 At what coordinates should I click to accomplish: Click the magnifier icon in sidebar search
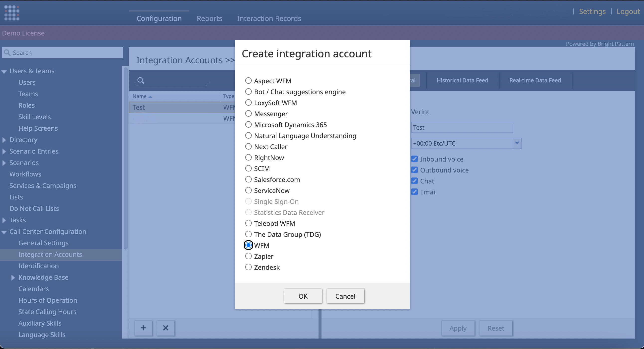[7, 53]
